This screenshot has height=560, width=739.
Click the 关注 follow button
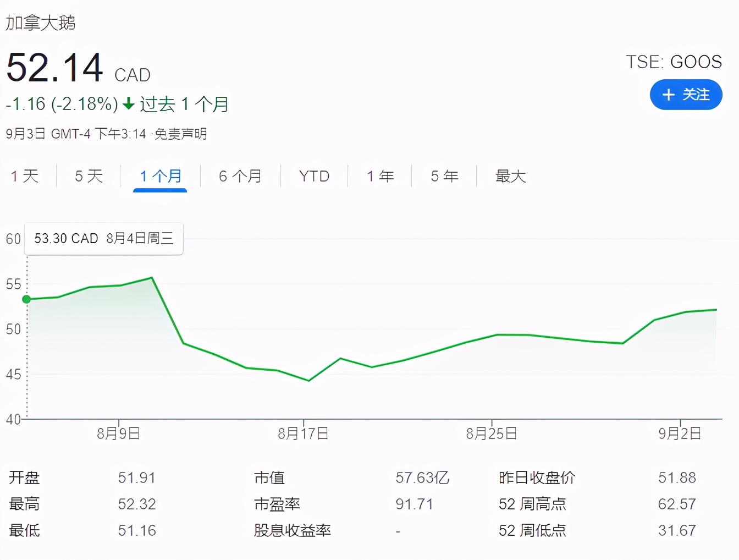point(686,95)
